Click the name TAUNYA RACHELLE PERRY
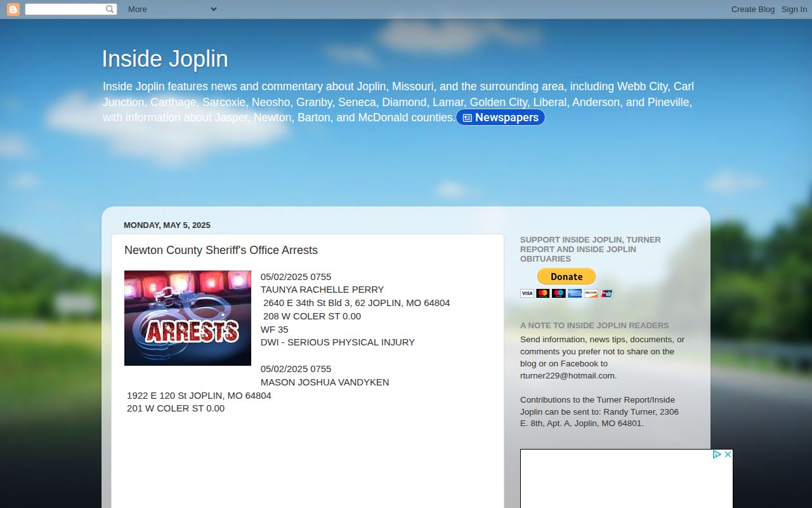Screen dimensions: 812x508 322,290
